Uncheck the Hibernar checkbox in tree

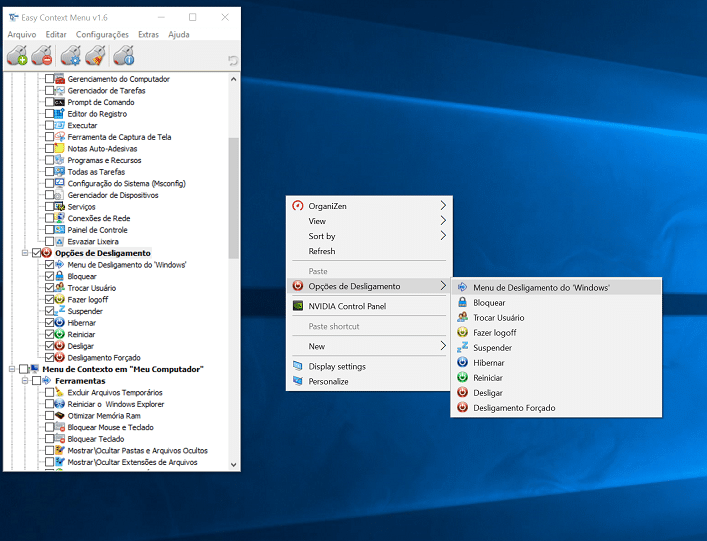(x=50, y=323)
